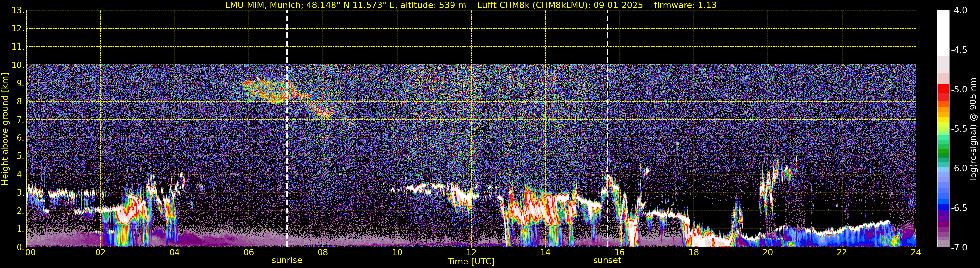Screen dimensions: 980x268
Task: Click the blue -6.5 section of the colorbar
Action: [x=944, y=207]
